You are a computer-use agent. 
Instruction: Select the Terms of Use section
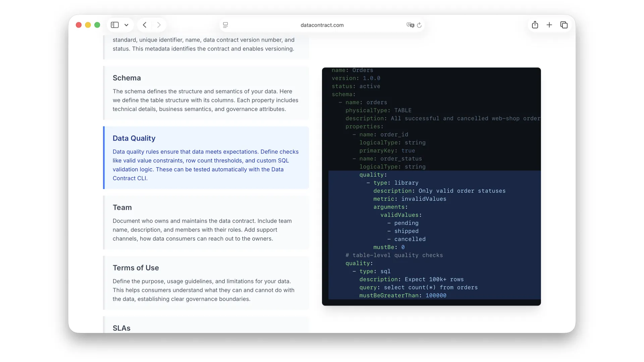(x=206, y=283)
